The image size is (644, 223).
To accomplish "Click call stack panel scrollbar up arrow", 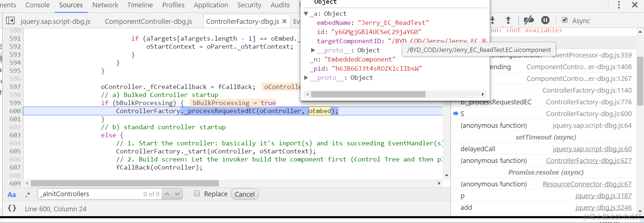I will pos(640,32).
